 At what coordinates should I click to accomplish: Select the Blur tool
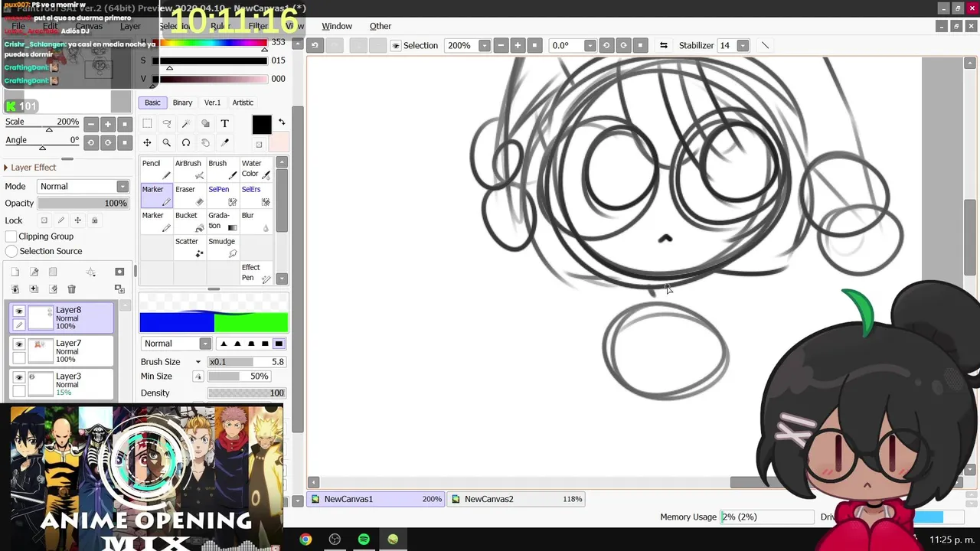click(256, 221)
